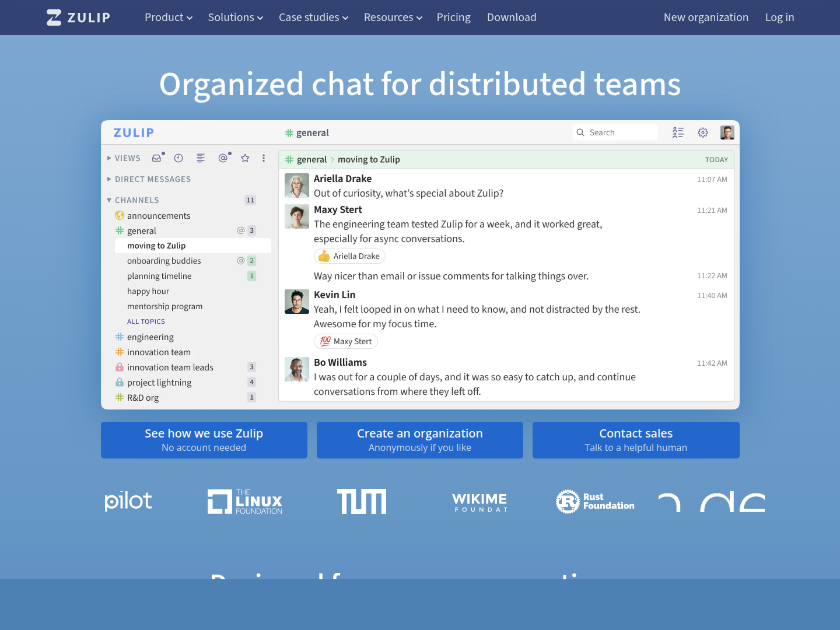The width and height of the screenshot is (840, 630).
Task: Click the profile avatar in the header
Action: 727,132
